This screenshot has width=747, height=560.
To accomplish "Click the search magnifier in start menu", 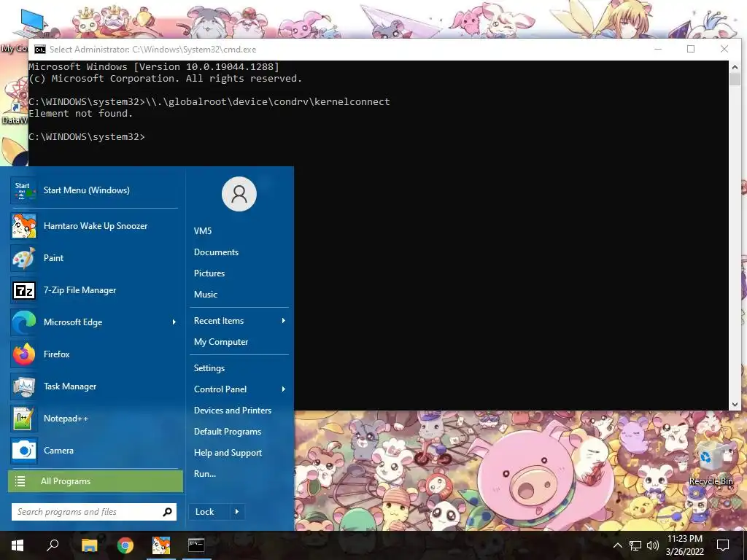I will point(167,512).
